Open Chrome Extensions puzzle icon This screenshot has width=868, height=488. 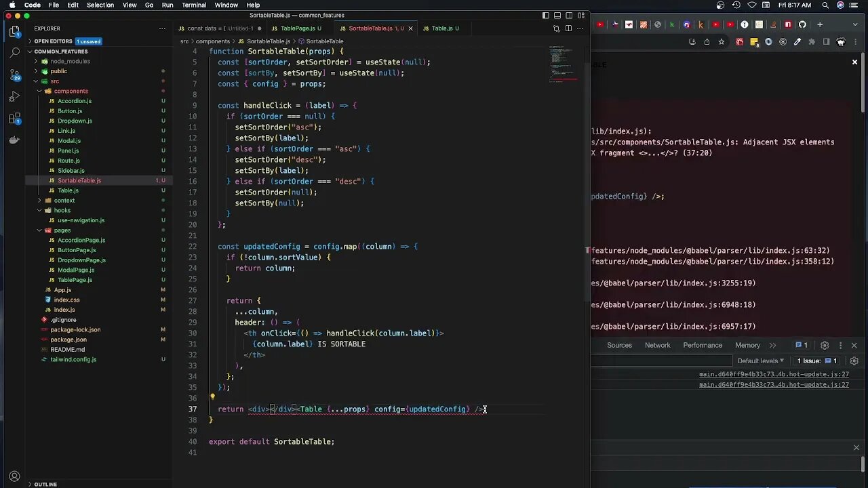[812, 41]
